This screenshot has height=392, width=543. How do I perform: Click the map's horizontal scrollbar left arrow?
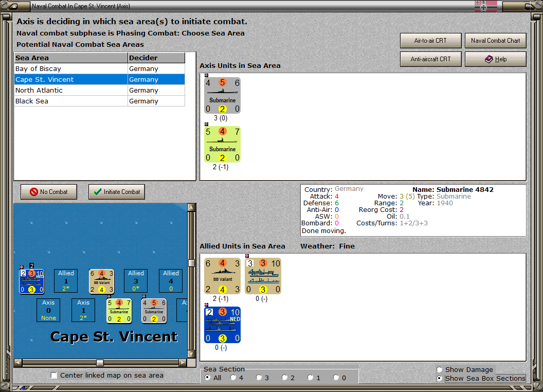[x=18, y=363]
